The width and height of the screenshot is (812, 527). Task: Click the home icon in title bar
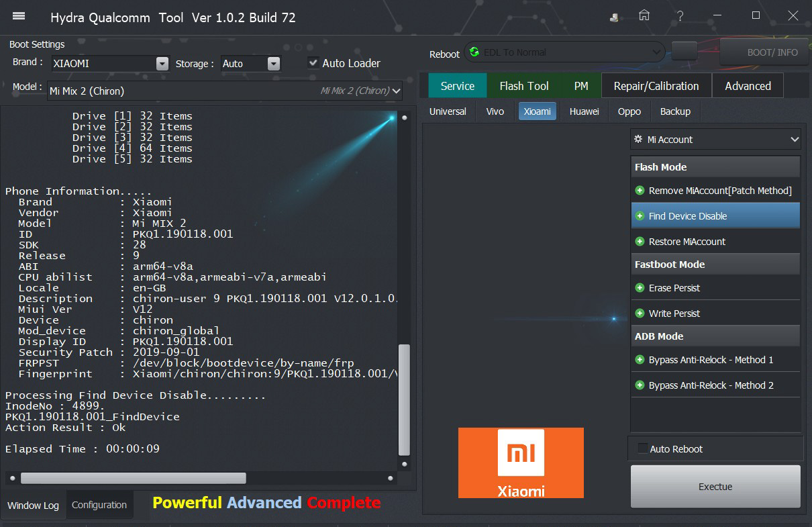tap(644, 16)
